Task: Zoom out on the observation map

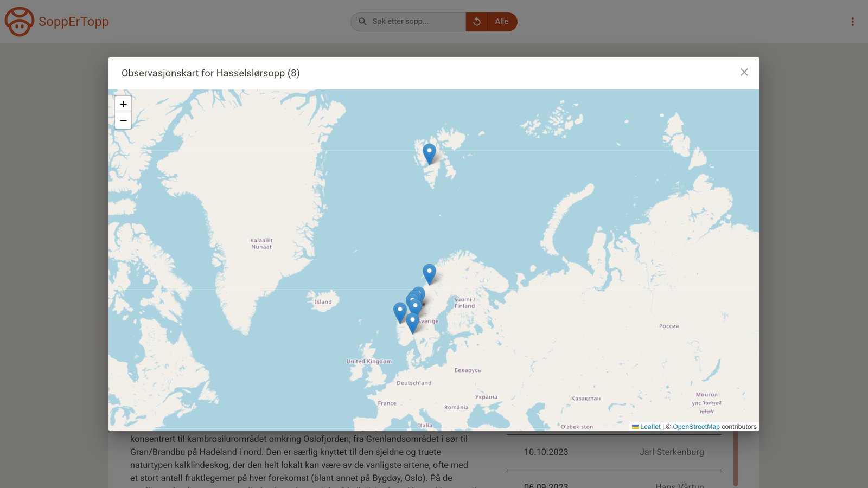Action: 123,120
